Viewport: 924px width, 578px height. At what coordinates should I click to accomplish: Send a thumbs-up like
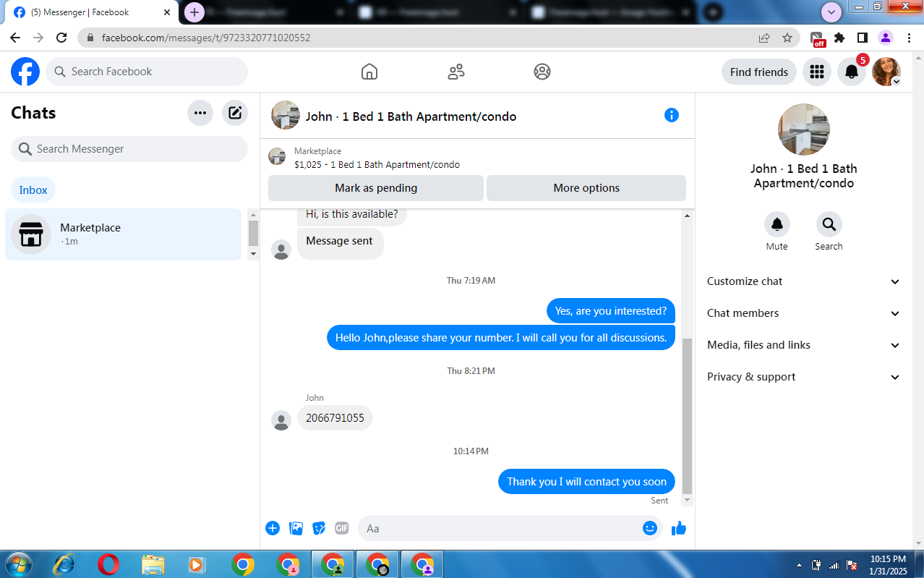(678, 528)
